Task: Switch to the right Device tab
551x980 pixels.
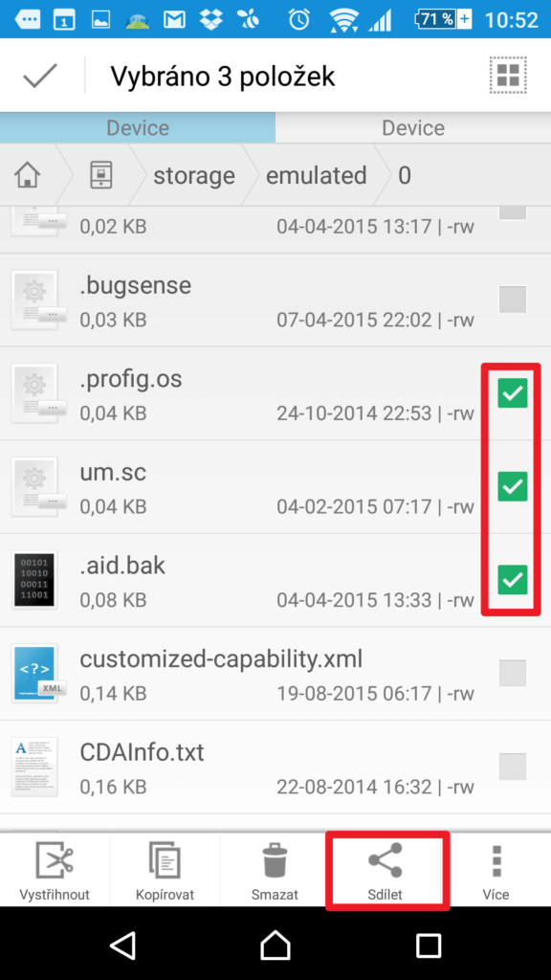Action: 413,128
